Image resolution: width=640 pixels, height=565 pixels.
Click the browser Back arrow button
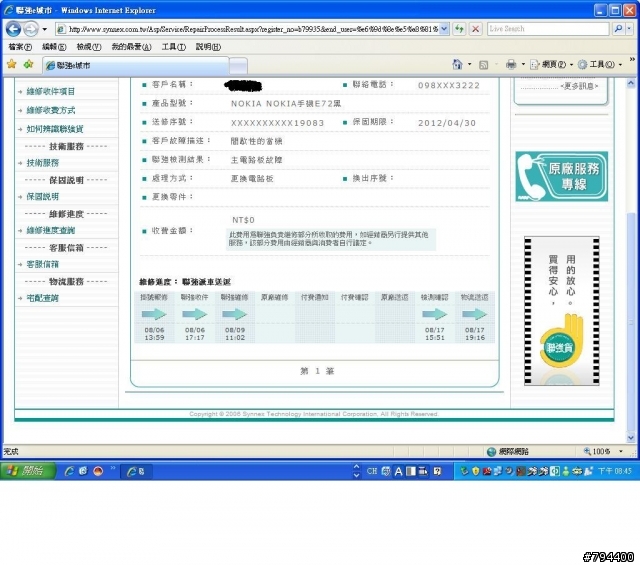[x=13, y=29]
